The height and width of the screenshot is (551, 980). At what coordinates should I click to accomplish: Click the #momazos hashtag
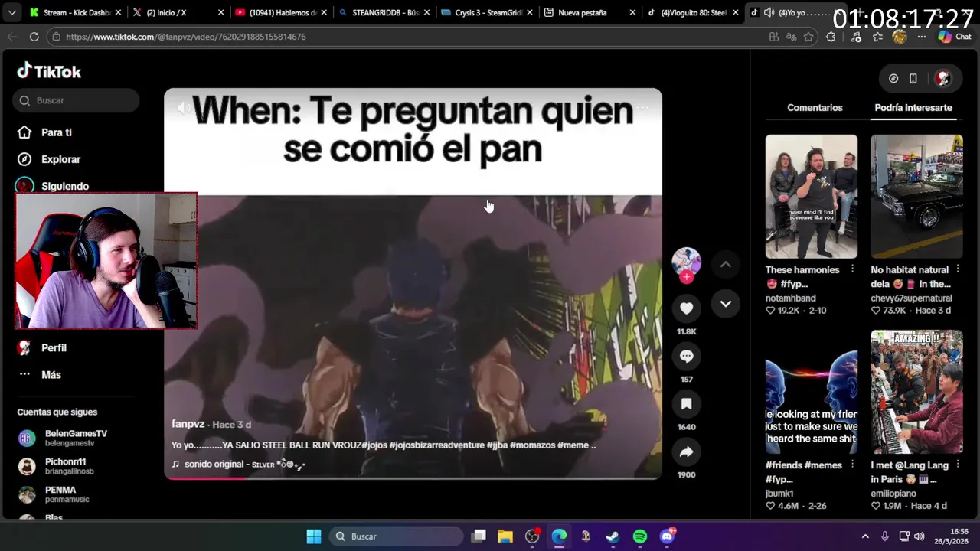point(532,445)
